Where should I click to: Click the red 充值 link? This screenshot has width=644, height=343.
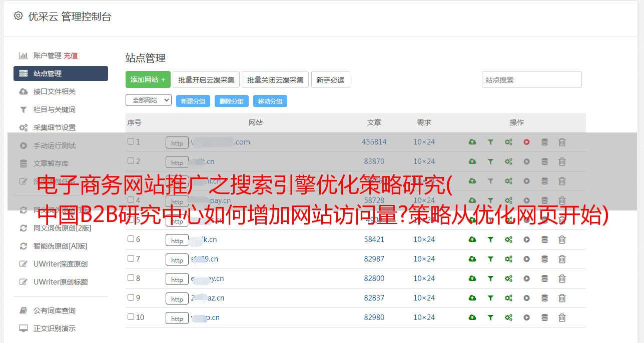(71, 55)
